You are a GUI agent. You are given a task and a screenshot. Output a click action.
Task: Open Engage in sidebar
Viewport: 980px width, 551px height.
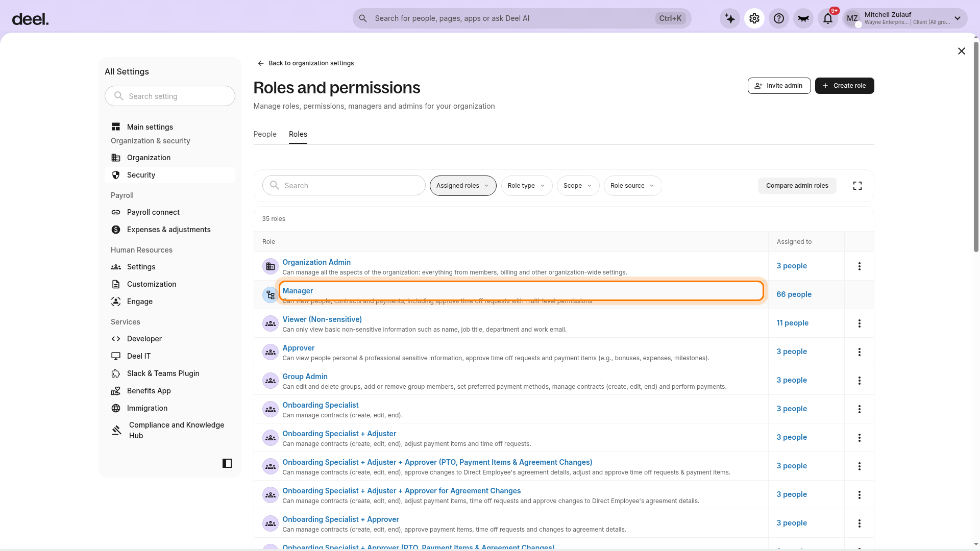[x=170, y=302]
